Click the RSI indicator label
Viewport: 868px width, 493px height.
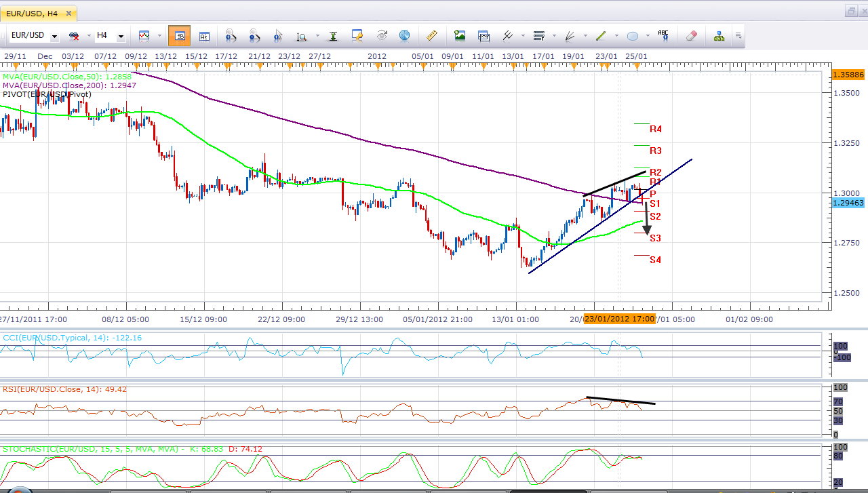point(64,389)
